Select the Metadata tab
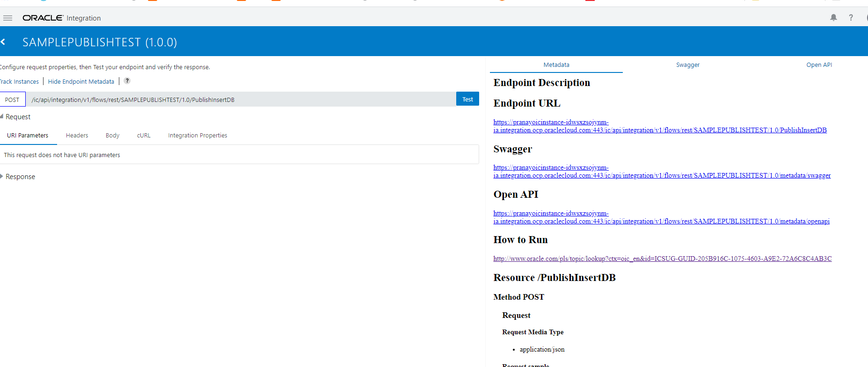868x367 pixels. (x=556, y=65)
